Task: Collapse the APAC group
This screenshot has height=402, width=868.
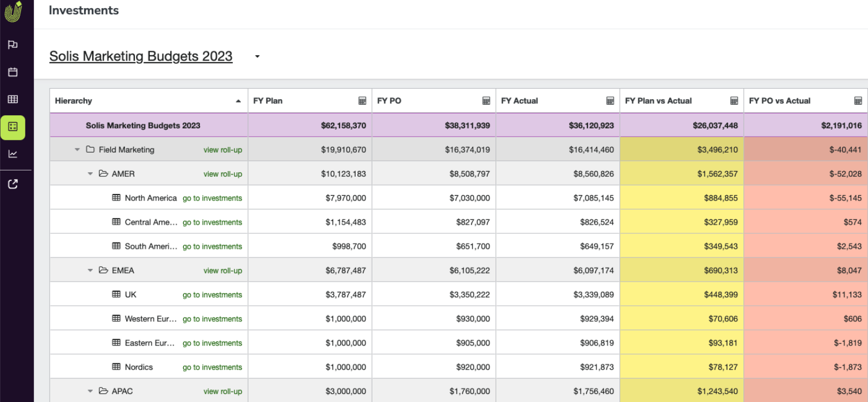Action: (90, 392)
